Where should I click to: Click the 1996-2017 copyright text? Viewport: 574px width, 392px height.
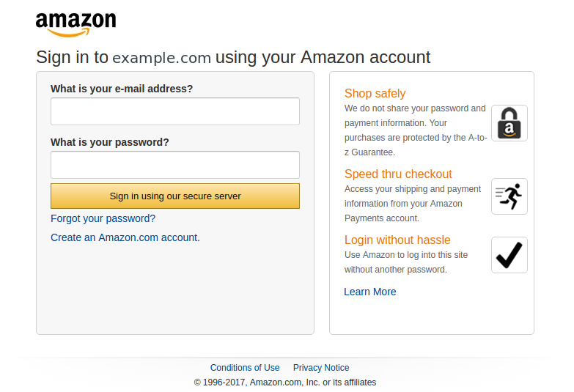coord(285,382)
